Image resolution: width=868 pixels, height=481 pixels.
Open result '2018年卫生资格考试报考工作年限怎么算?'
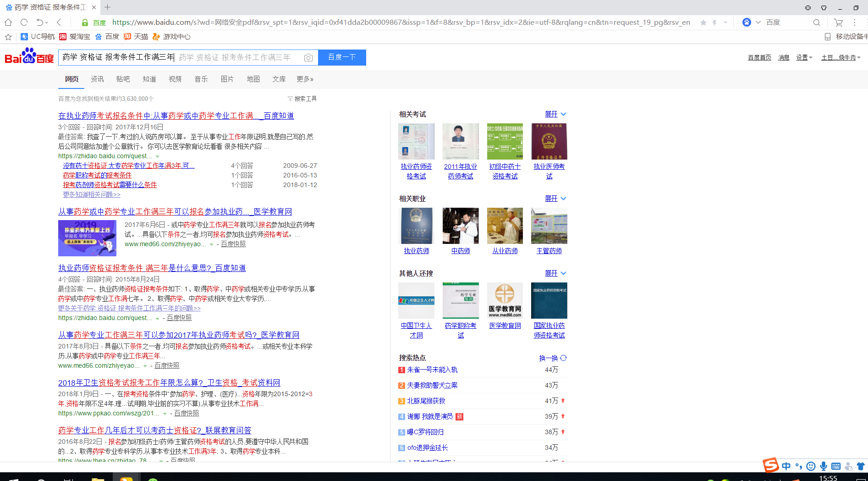[x=169, y=383]
